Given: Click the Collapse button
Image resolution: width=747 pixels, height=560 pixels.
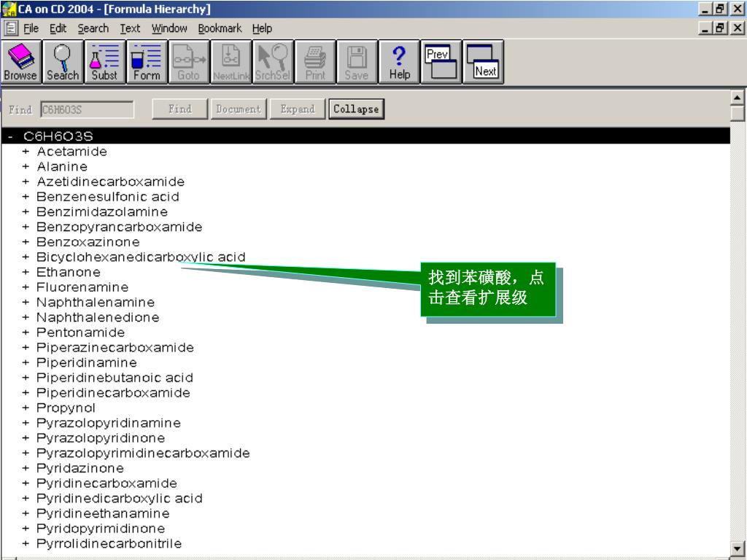Looking at the screenshot, I should 356,109.
